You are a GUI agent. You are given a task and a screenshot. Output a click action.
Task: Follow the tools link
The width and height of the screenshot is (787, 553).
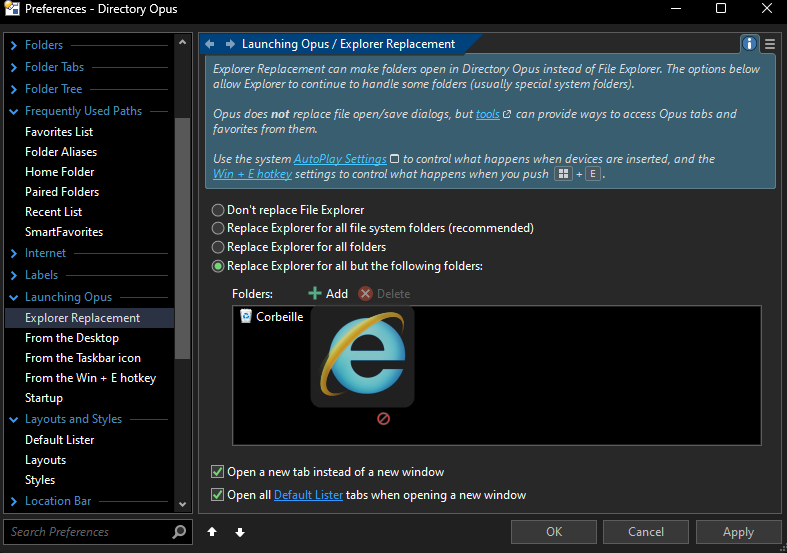(x=487, y=114)
